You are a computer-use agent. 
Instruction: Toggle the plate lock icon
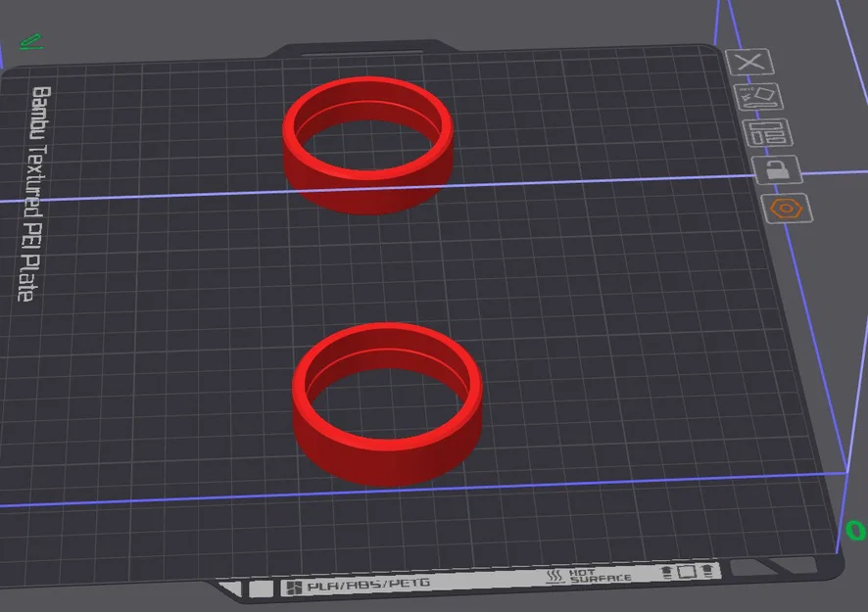tap(777, 169)
